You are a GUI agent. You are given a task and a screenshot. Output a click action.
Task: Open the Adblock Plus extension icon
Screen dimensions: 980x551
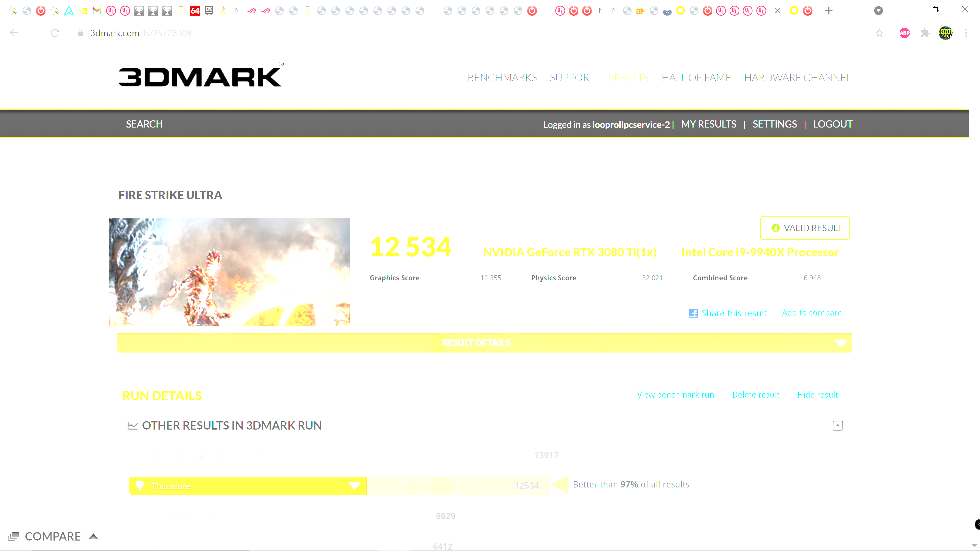coord(905,33)
